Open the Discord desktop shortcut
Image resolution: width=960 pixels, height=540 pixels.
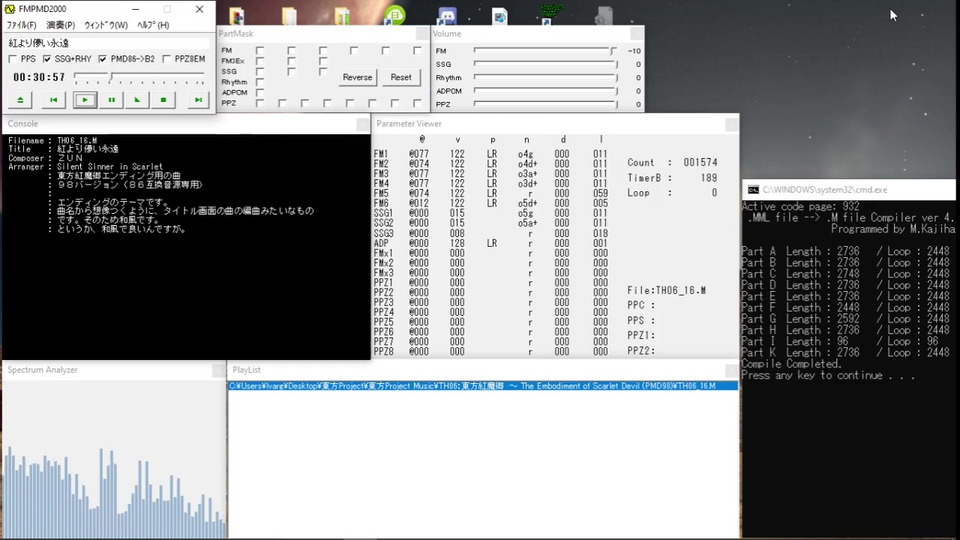(x=448, y=15)
